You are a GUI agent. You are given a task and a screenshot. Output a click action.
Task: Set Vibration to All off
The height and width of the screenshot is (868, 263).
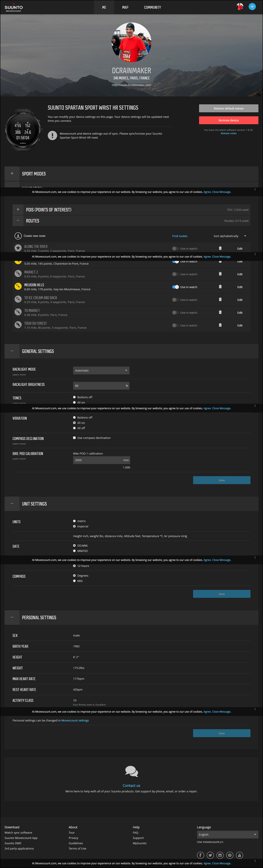74,428
